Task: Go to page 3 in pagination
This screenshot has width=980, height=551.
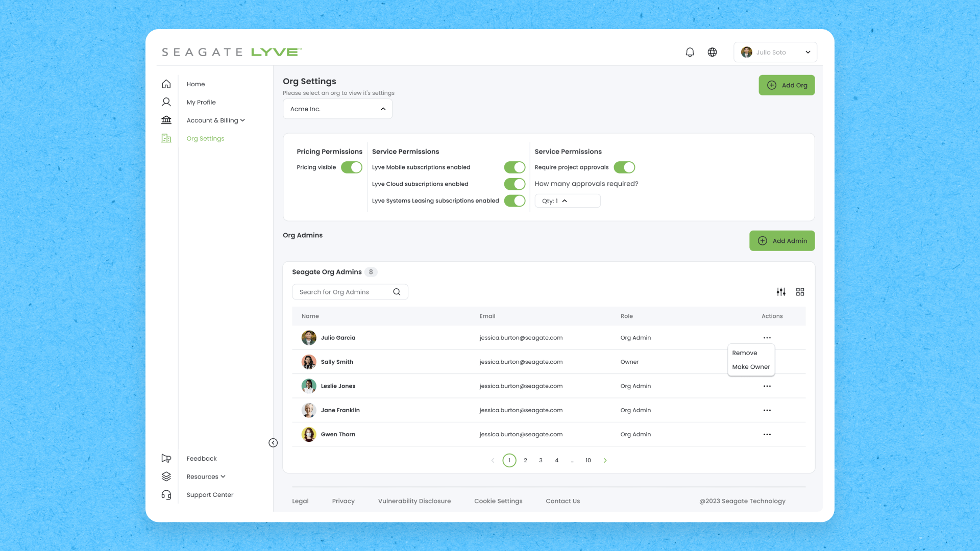Action: (x=541, y=460)
